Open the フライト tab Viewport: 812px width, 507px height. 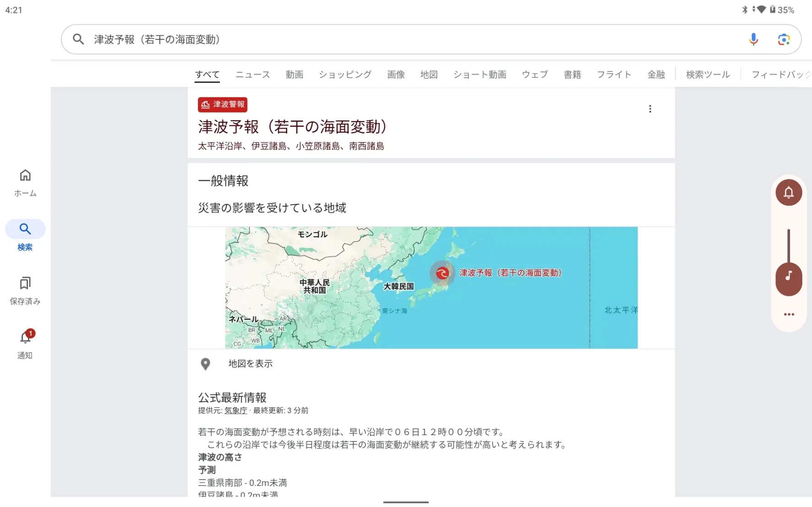pyautogui.click(x=614, y=75)
